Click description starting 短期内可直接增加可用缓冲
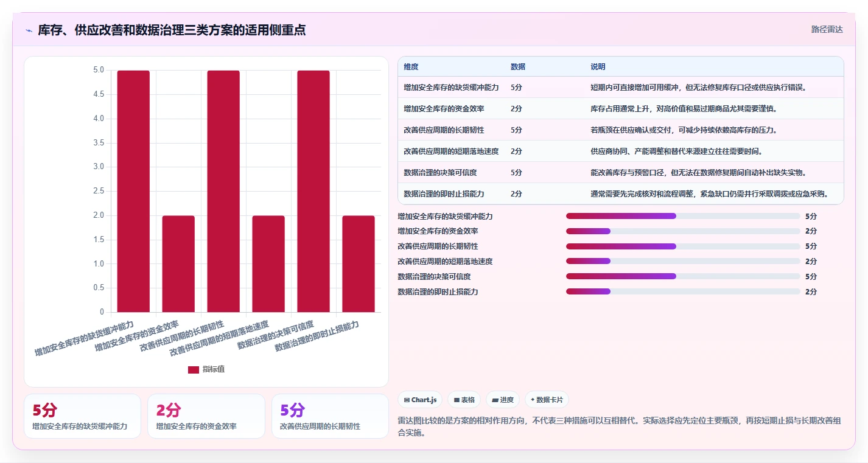868x463 pixels. (x=698, y=88)
